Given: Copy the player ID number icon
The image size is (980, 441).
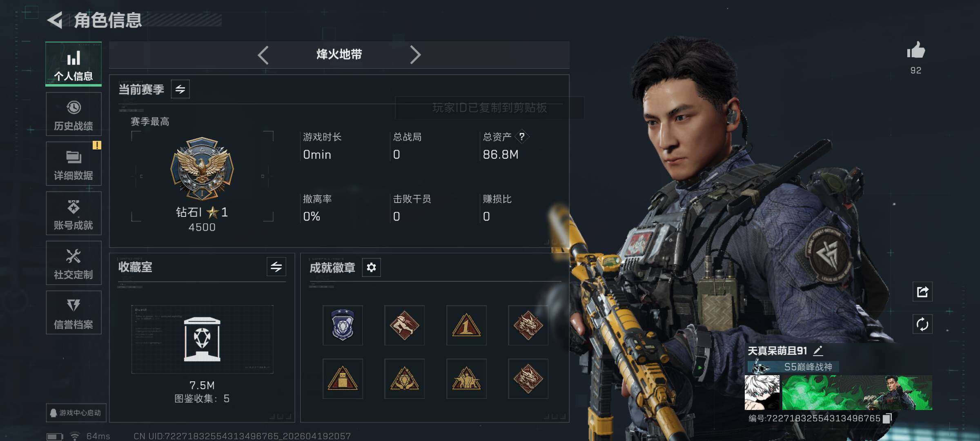Looking at the screenshot, I should point(887,419).
